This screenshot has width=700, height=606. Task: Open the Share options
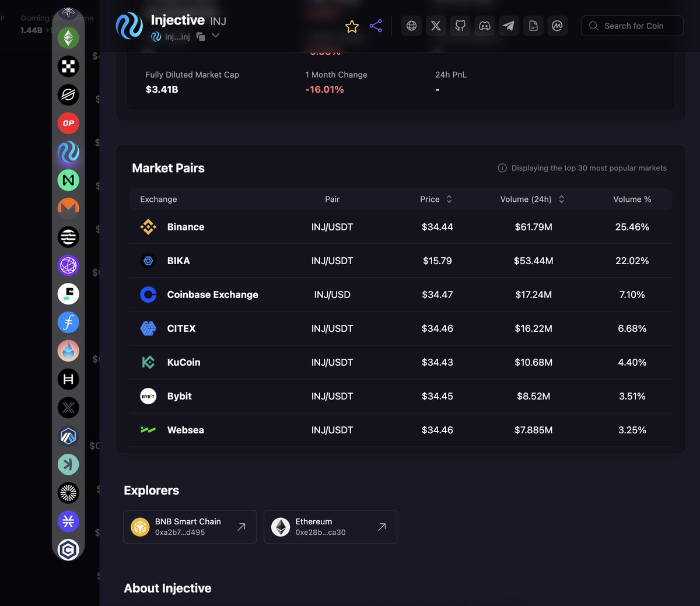pos(376,26)
